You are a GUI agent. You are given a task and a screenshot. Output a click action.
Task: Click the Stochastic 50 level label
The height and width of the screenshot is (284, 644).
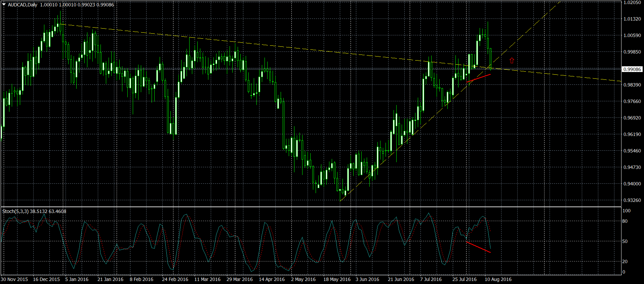pyautogui.click(x=625, y=241)
